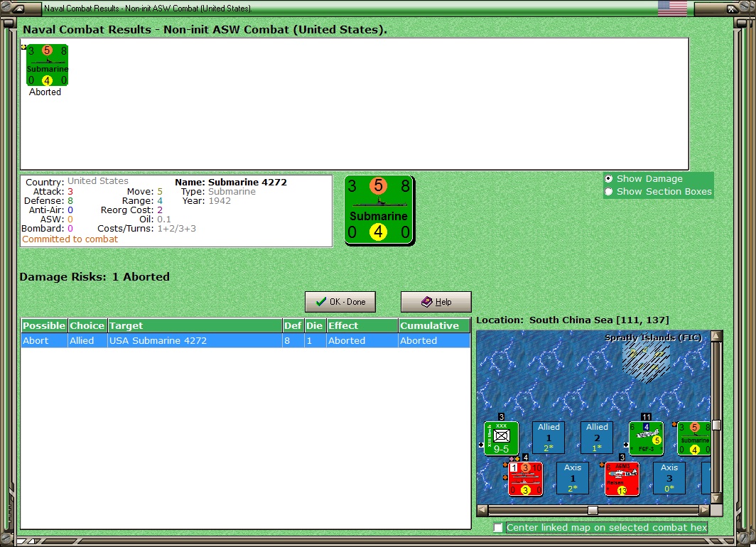Click the Cumulative column header

434,326
